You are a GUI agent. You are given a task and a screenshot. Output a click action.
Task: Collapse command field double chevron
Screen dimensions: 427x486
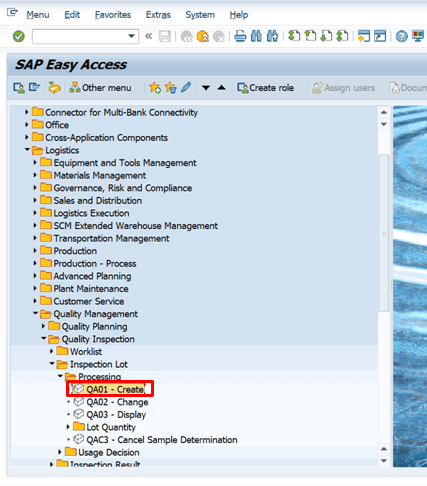click(x=149, y=36)
